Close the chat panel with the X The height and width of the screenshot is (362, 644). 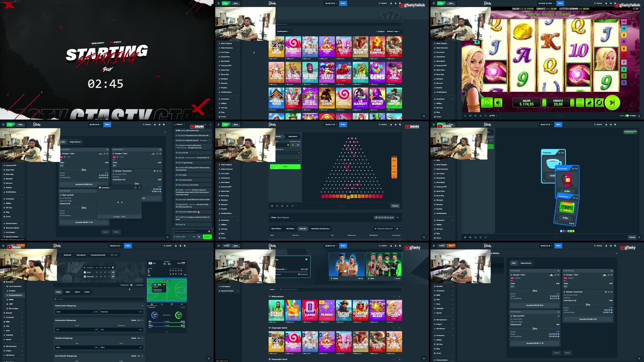(211, 125)
